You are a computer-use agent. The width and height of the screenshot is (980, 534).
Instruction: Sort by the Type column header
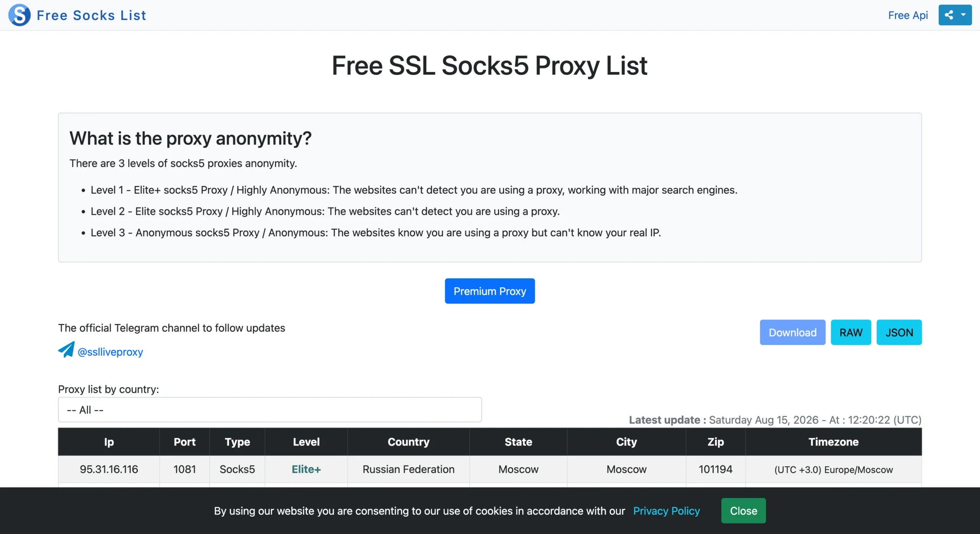pyautogui.click(x=237, y=442)
